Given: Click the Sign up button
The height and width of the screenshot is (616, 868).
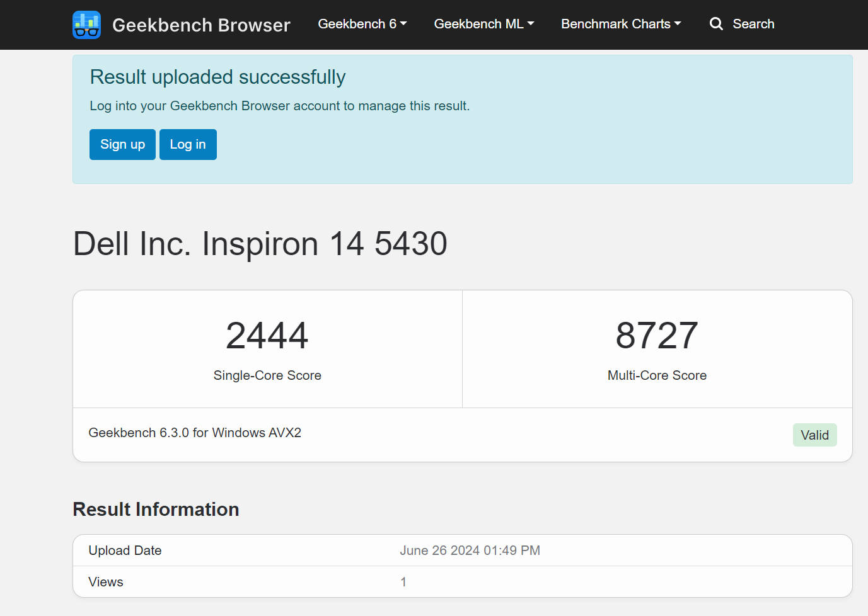Looking at the screenshot, I should 122,144.
